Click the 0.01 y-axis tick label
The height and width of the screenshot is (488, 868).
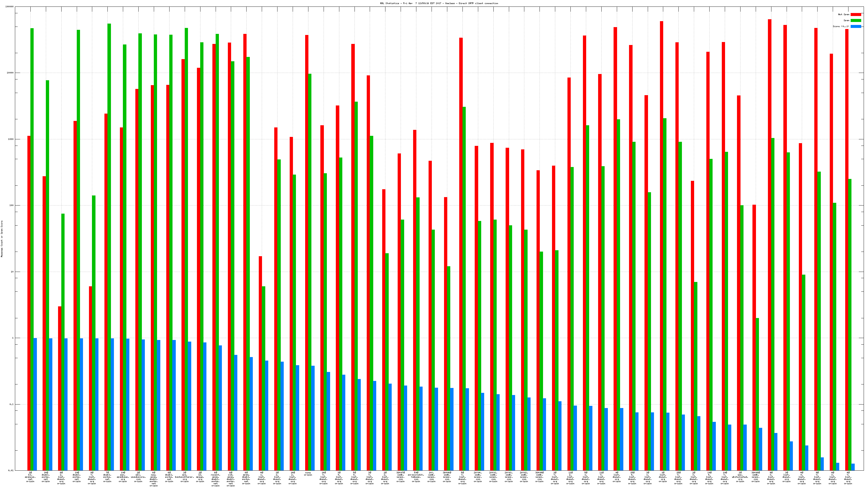(11, 470)
